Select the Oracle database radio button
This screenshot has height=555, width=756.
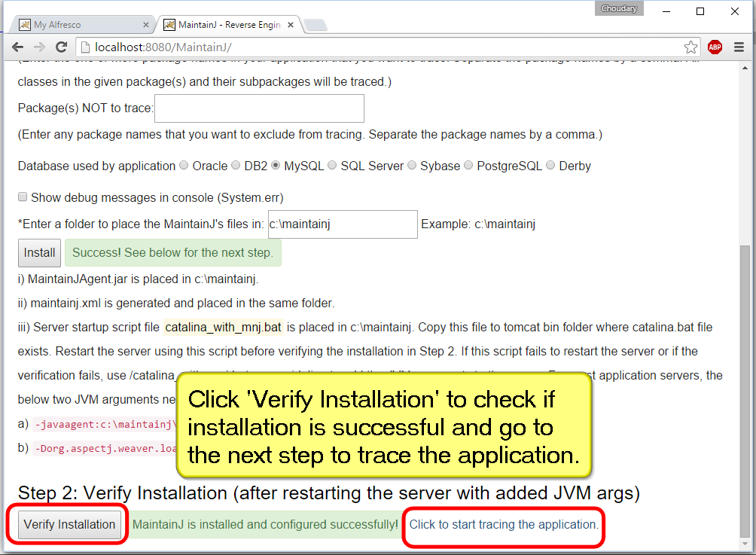[x=184, y=166]
